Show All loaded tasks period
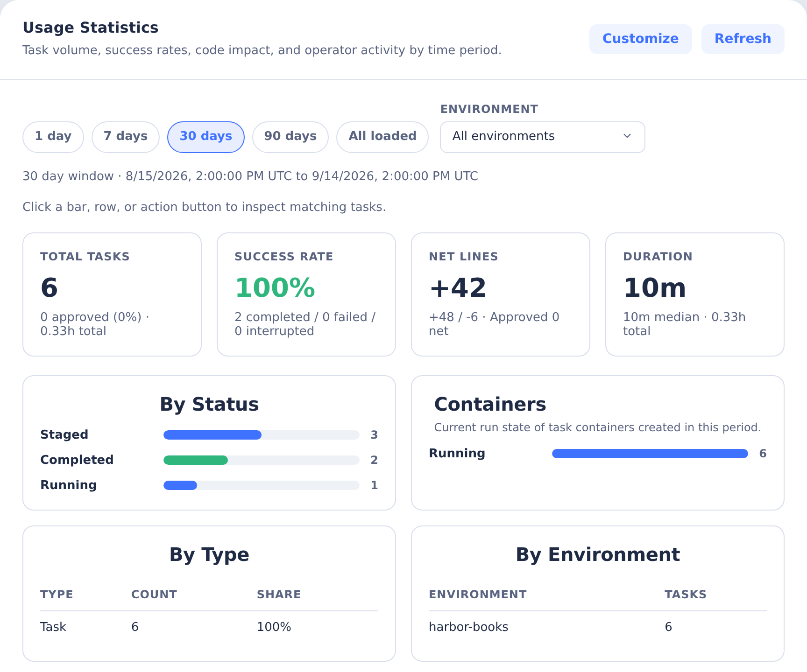 click(x=382, y=137)
